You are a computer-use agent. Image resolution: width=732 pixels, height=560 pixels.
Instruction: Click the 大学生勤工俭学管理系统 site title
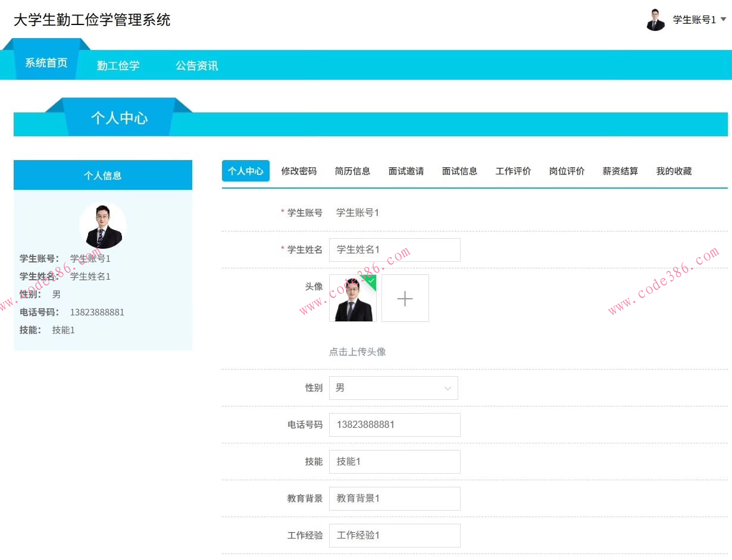tap(92, 20)
